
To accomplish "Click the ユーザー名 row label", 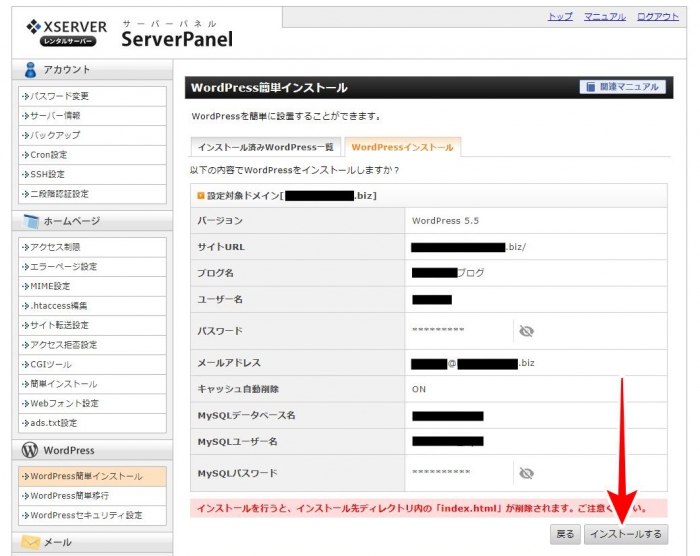I will point(220,299).
